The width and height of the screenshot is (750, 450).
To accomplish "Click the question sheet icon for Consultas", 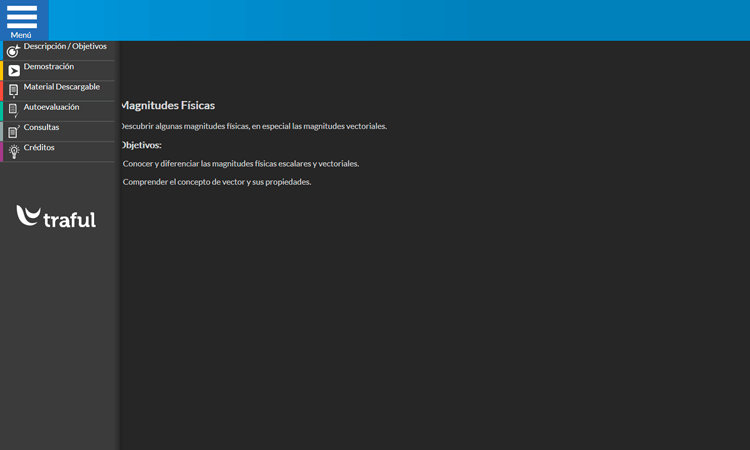I will pos(13,131).
